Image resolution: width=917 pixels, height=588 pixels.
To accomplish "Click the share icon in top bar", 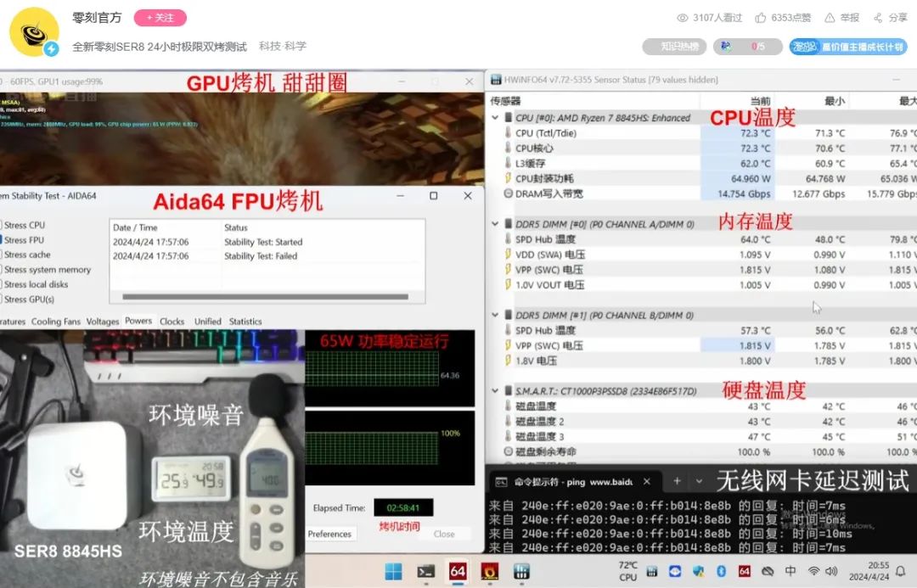I will click(x=878, y=18).
